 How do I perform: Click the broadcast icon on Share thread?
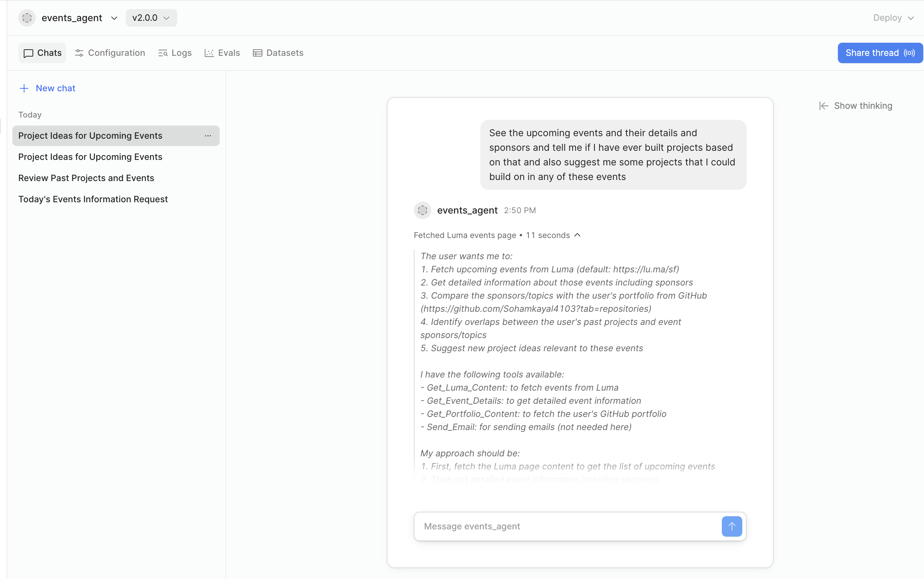tap(909, 53)
